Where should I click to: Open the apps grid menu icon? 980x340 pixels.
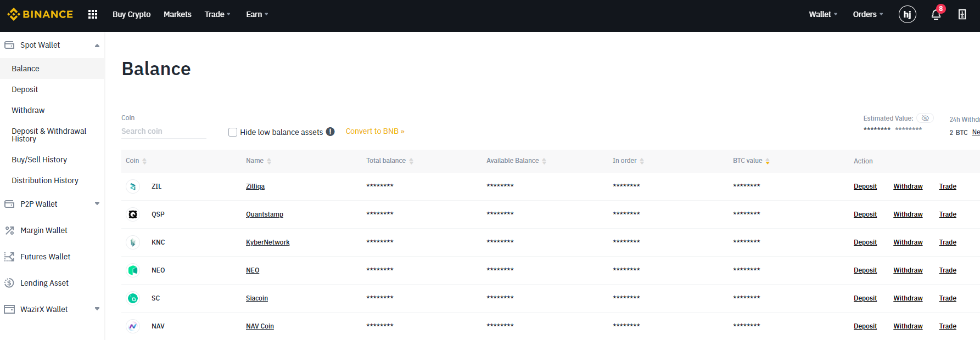93,14
